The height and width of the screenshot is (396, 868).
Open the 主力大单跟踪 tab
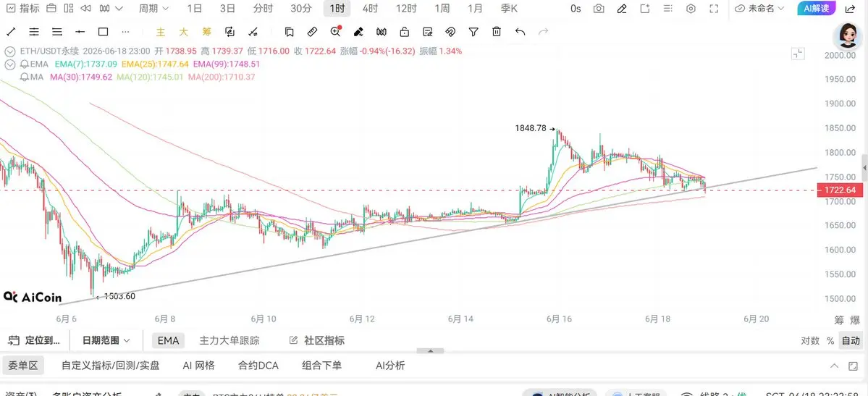pos(229,340)
